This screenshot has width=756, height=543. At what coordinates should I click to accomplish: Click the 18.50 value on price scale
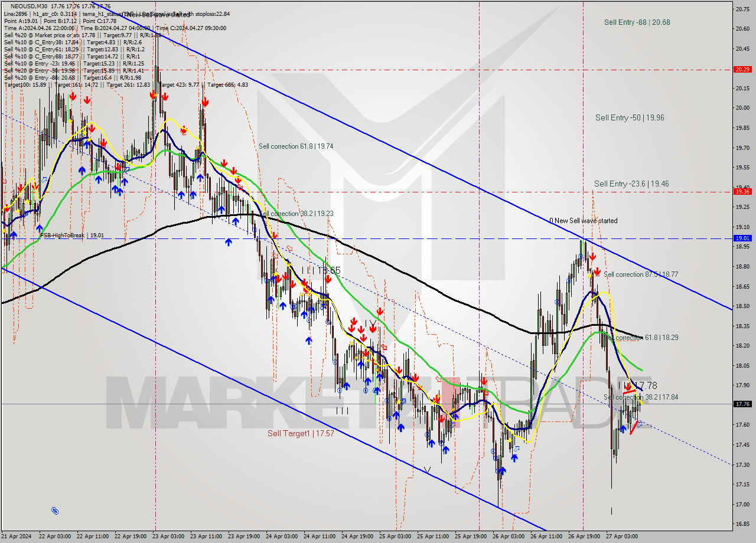tap(742, 306)
